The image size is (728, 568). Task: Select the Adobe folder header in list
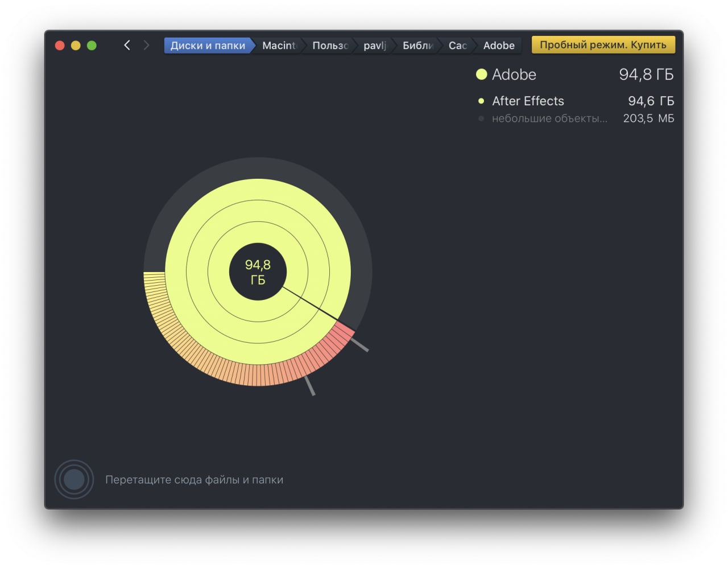tap(574, 75)
